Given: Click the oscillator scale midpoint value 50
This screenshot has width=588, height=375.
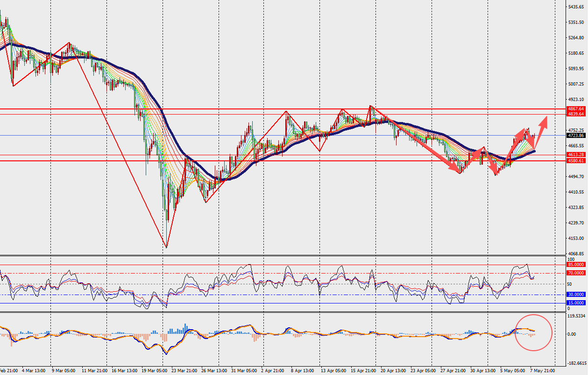Looking at the screenshot, I should pyautogui.click(x=570, y=284).
